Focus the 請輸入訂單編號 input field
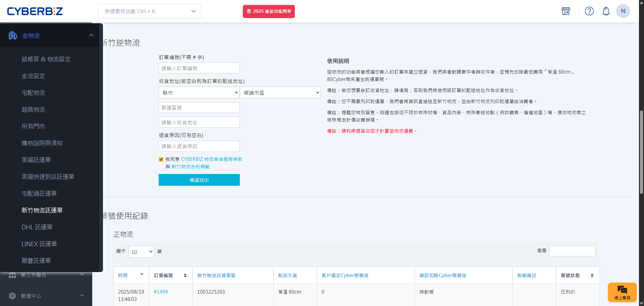The width and height of the screenshot is (644, 306). click(x=199, y=68)
